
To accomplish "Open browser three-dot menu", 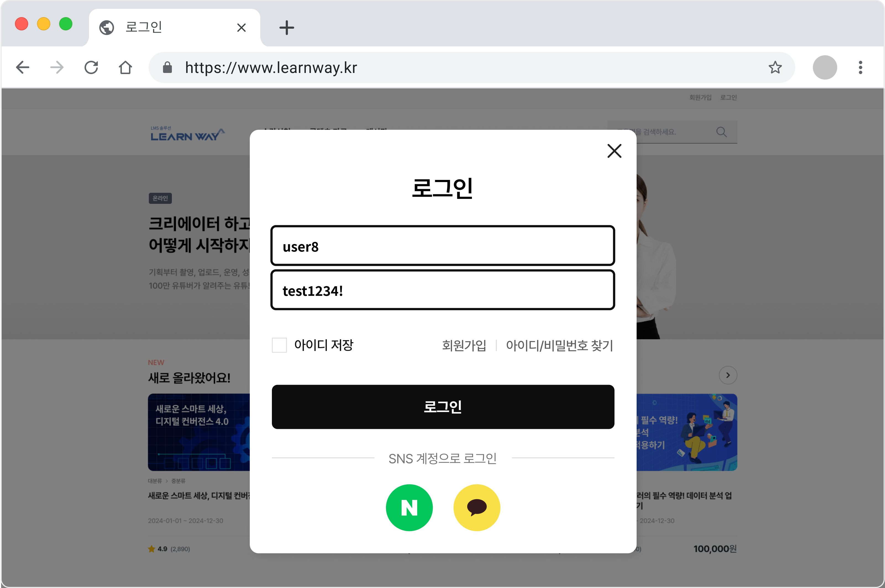I will click(860, 67).
